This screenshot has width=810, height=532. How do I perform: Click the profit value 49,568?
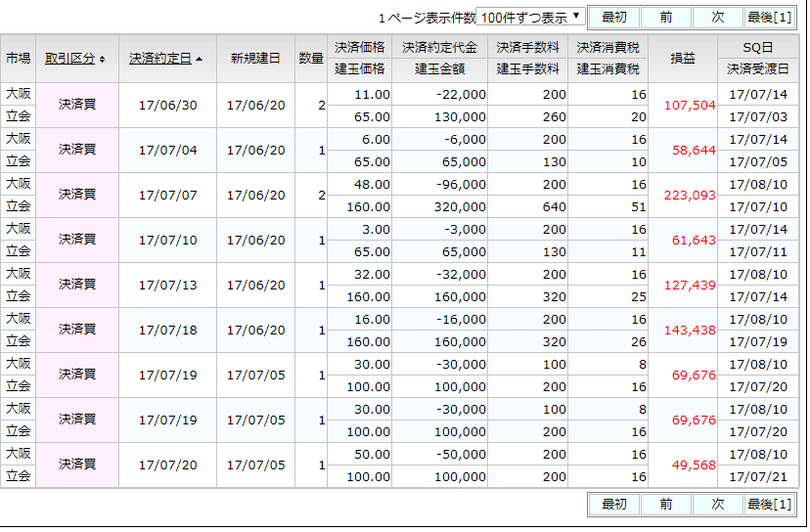tap(694, 465)
